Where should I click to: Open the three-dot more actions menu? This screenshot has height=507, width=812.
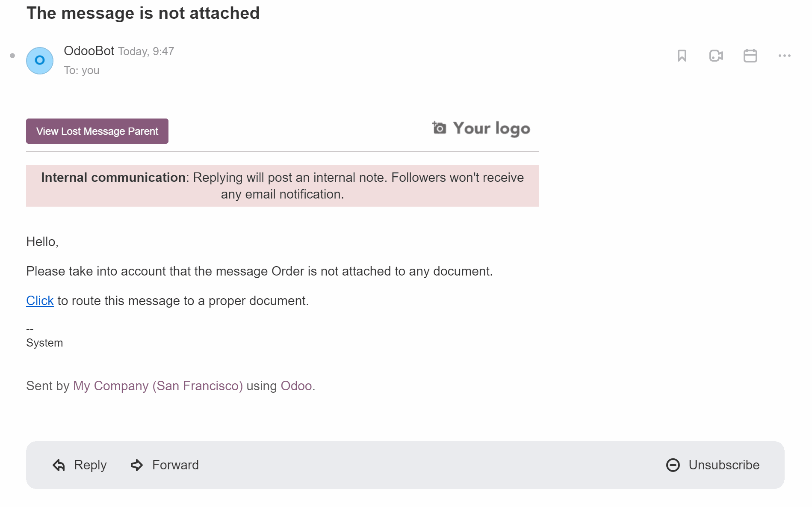tap(785, 56)
